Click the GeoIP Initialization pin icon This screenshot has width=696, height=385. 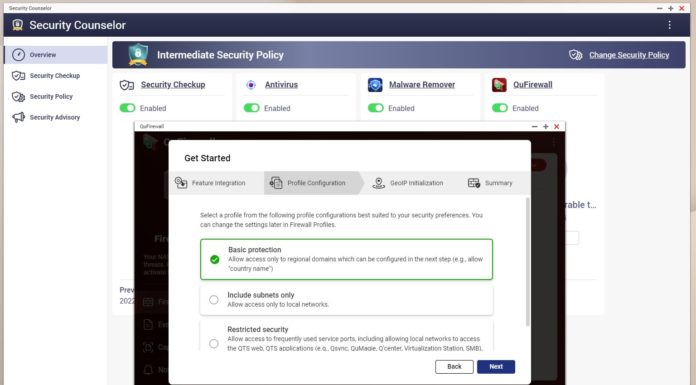tap(379, 183)
